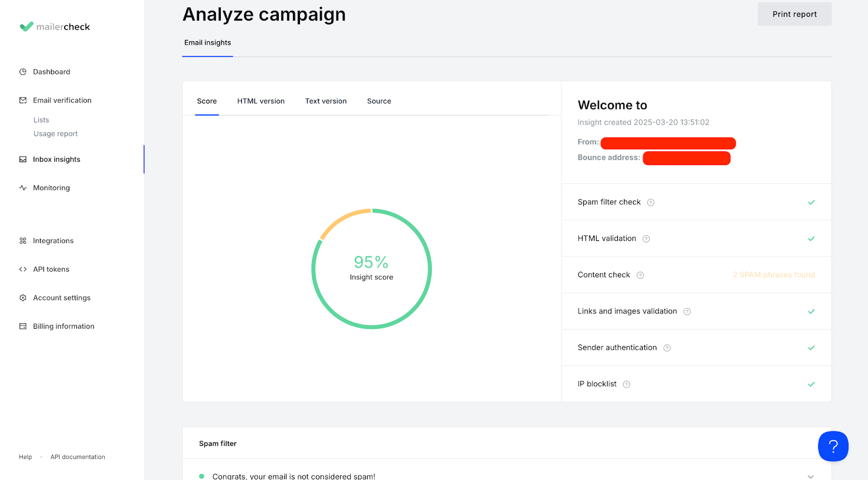Click help icon next to IP blocklist

pos(627,384)
